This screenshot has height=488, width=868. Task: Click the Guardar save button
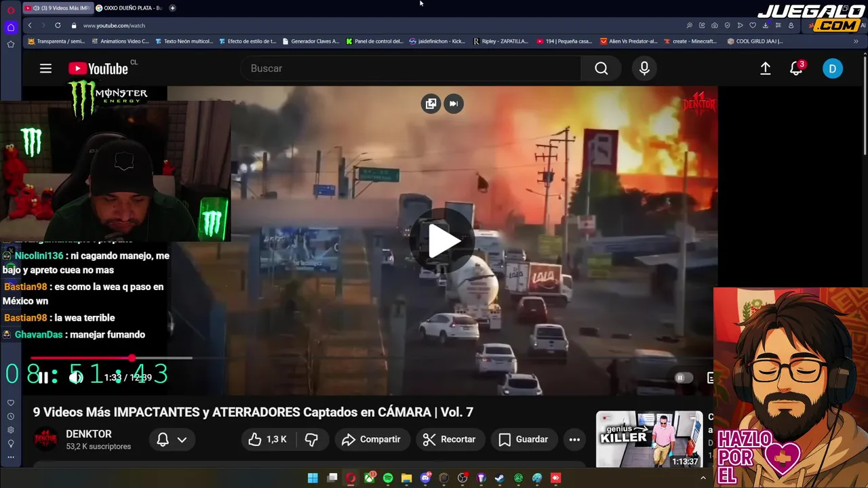click(524, 439)
